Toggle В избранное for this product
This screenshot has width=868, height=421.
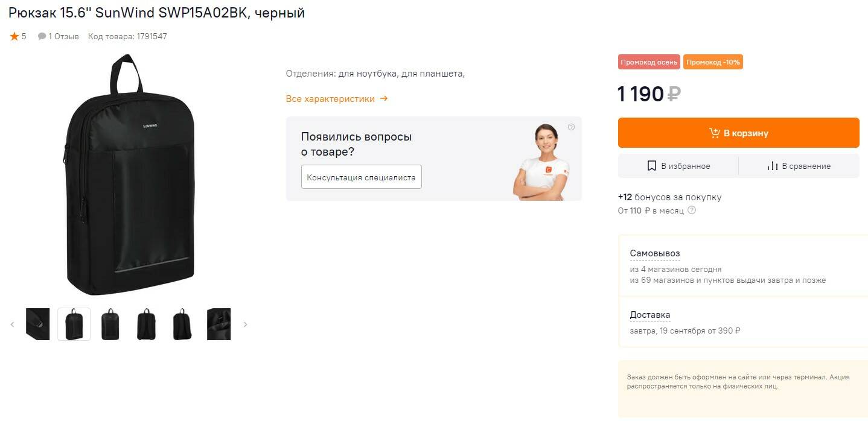click(678, 166)
